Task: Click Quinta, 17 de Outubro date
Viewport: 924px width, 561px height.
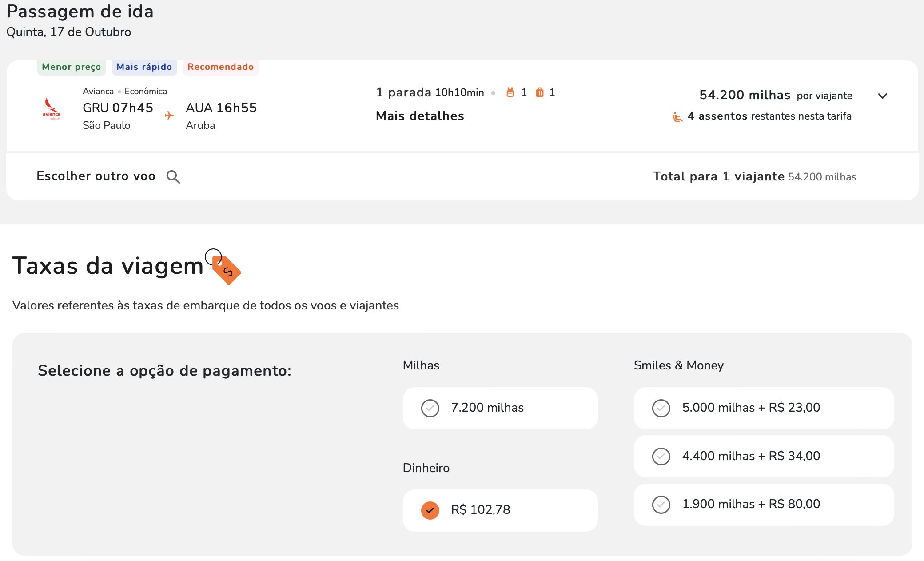Action: [x=69, y=32]
